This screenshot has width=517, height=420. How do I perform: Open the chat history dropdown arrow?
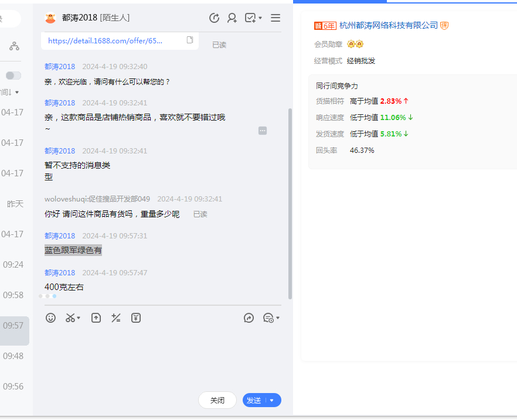(x=278, y=319)
